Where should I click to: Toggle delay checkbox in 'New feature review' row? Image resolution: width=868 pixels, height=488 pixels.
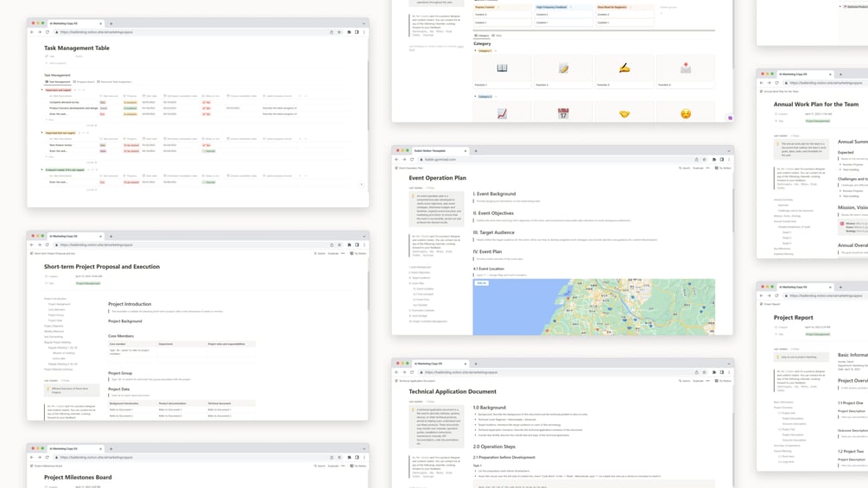[x=204, y=145]
